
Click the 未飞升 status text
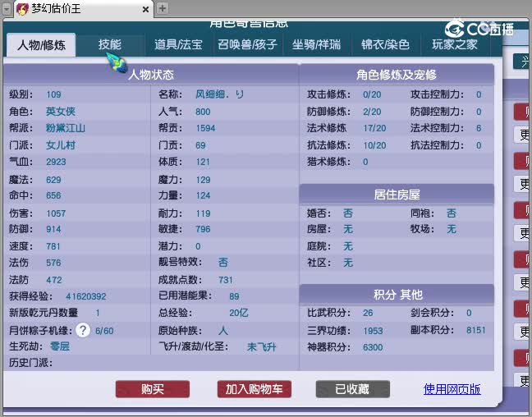[x=261, y=346]
